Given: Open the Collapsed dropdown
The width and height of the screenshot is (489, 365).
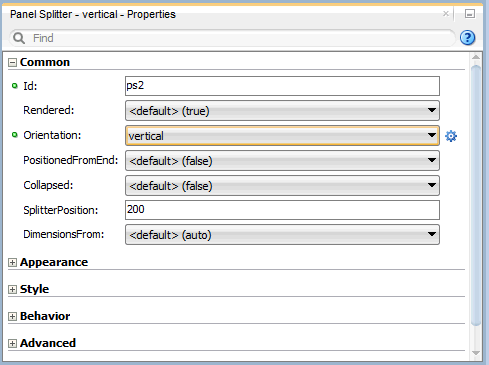Looking at the screenshot, I should [x=282, y=186].
